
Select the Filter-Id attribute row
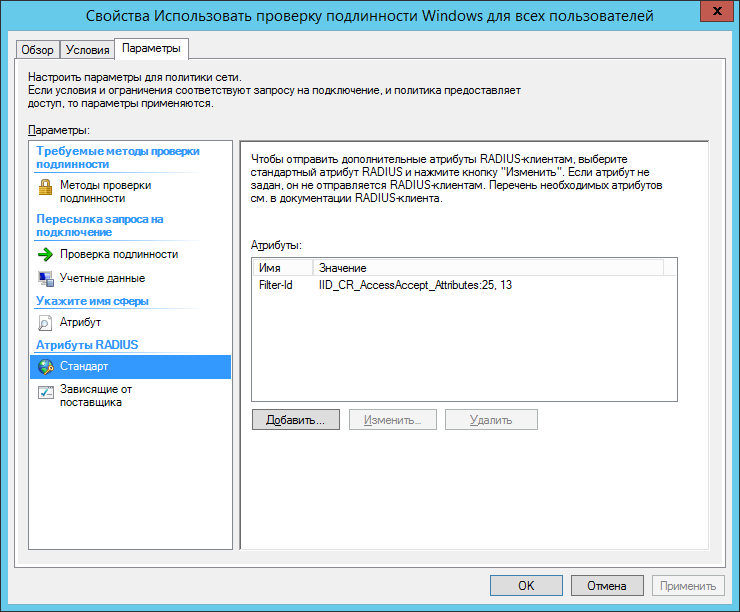click(x=275, y=285)
